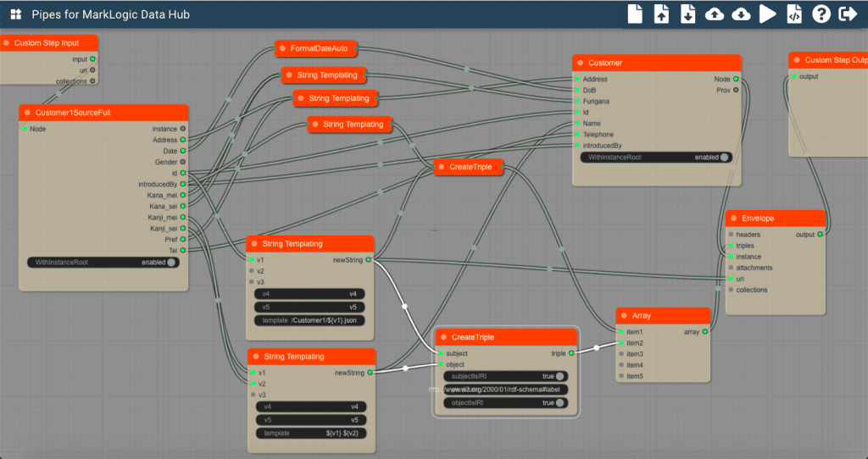Click the file download arrow icon

688,14
